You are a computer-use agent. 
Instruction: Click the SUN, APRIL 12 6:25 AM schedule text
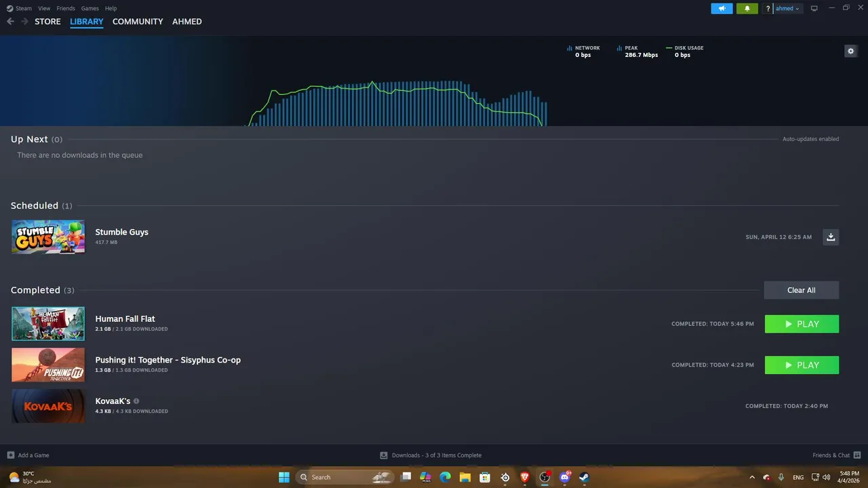click(778, 237)
